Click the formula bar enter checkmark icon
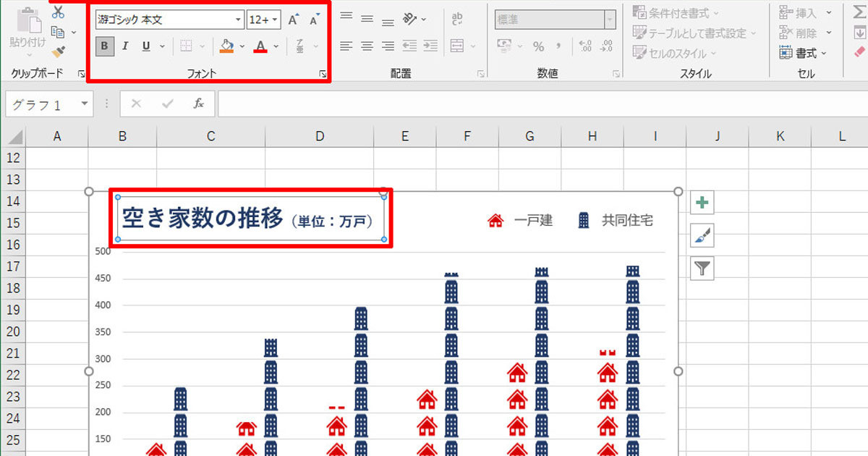This screenshot has height=456, width=868. 168,104
